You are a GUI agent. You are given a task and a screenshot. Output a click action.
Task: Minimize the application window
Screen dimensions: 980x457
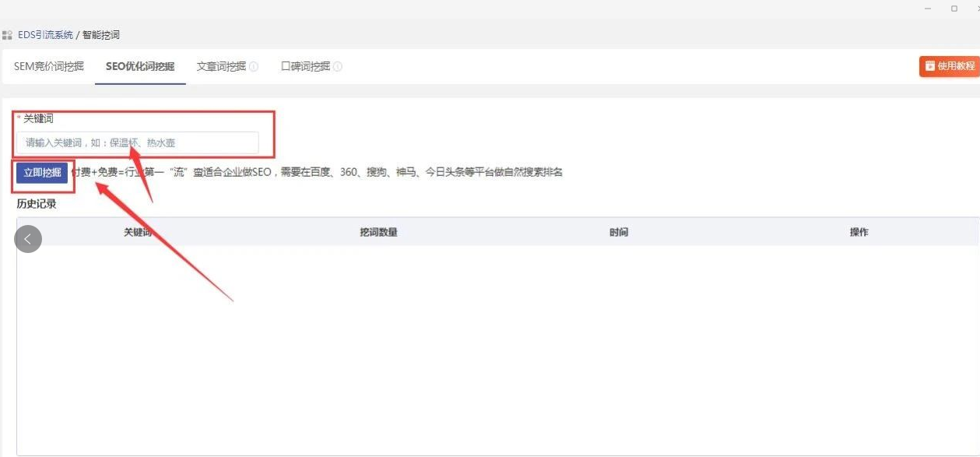(x=928, y=9)
